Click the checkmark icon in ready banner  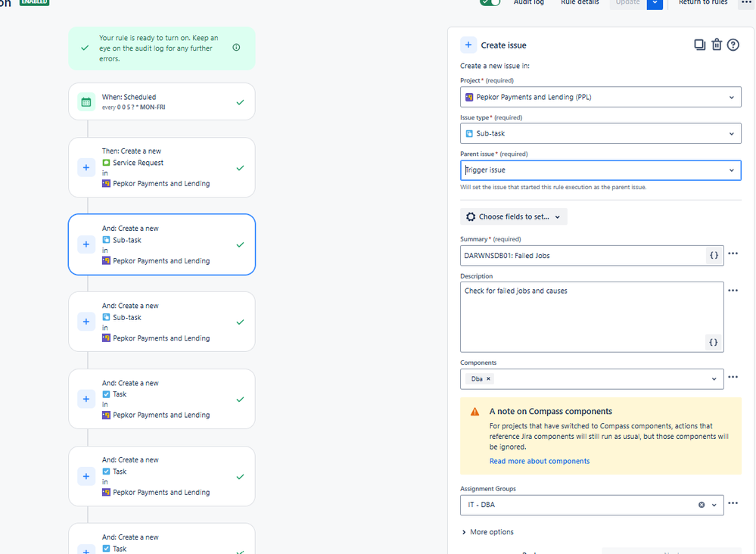[85, 48]
